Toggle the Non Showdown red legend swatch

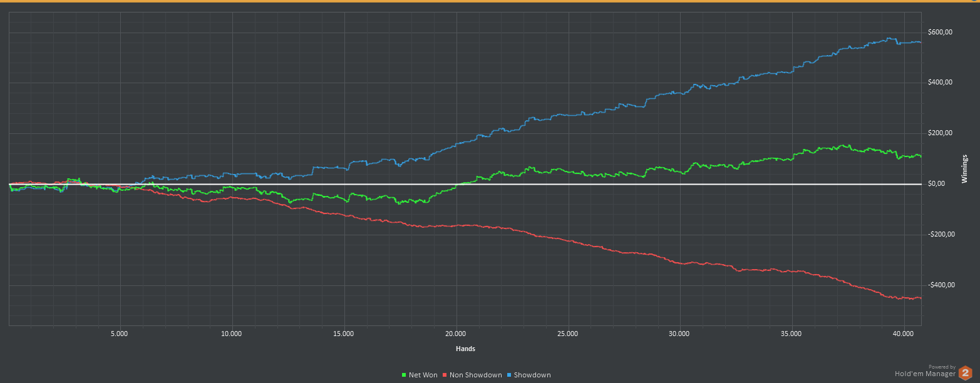coord(445,375)
